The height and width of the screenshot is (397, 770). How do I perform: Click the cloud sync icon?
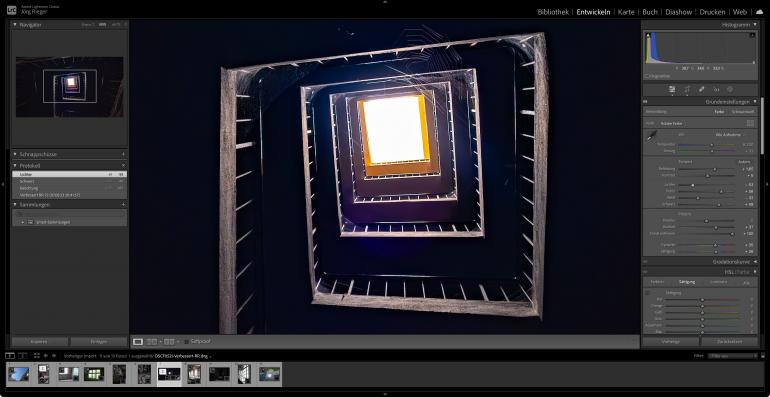759,12
